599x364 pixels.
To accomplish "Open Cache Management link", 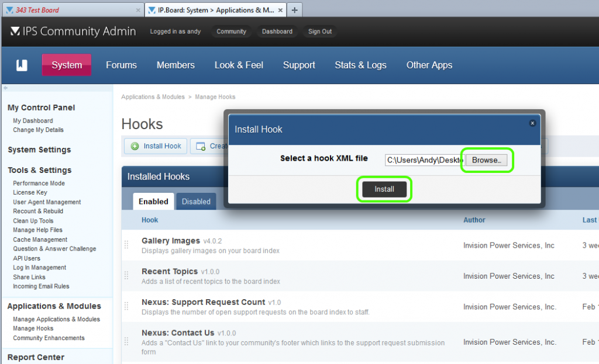I will point(40,240).
